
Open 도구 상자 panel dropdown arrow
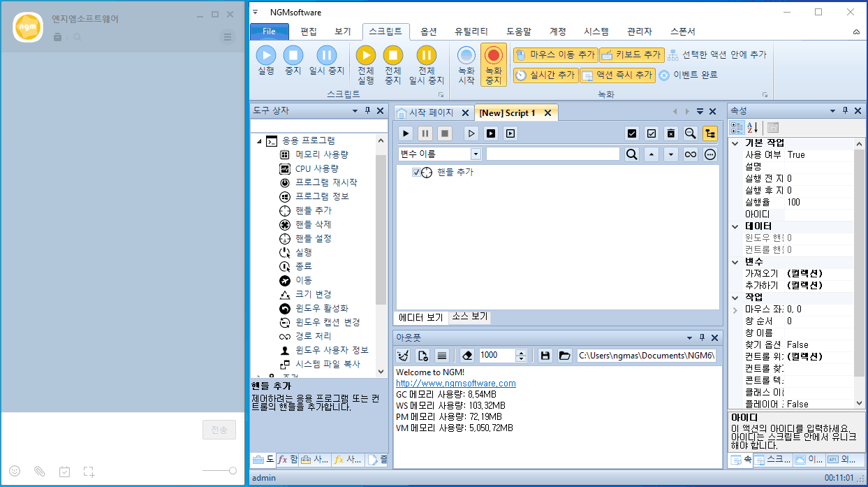pyautogui.click(x=355, y=110)
